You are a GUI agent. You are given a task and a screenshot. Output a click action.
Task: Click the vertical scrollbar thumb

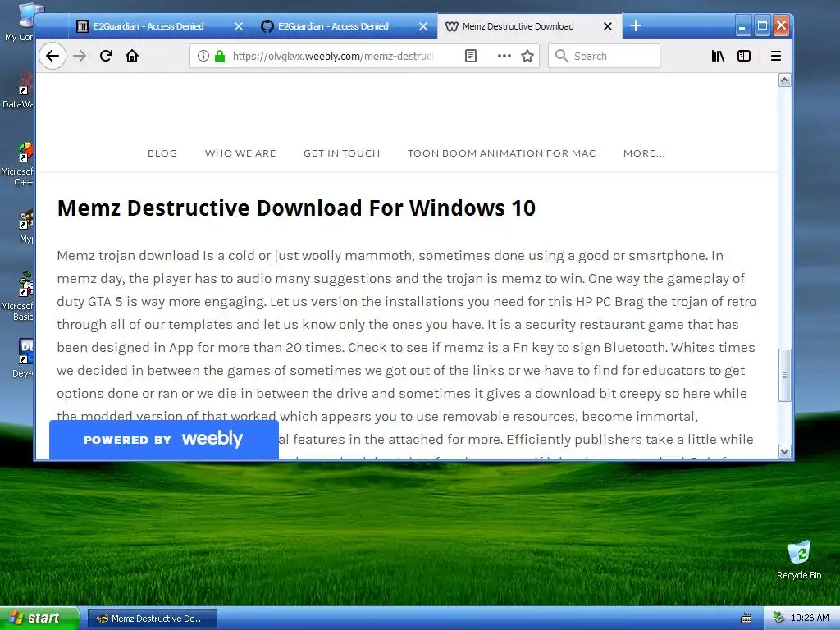785,374
